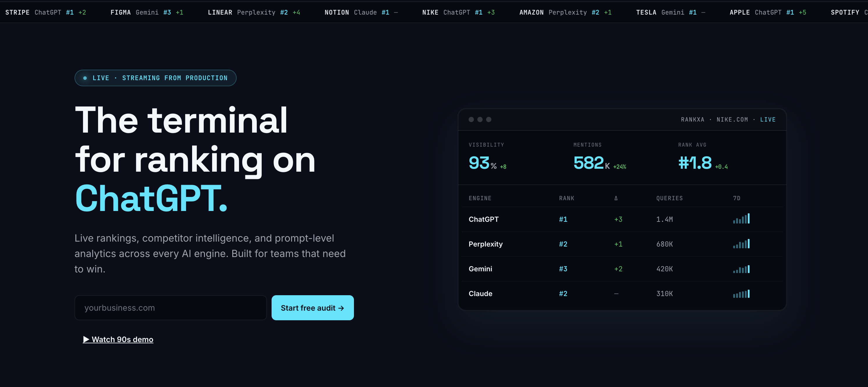Click the #1 rank in ChatGPT row
Viewport: 868px width, 387px height.
pos(563,219)
